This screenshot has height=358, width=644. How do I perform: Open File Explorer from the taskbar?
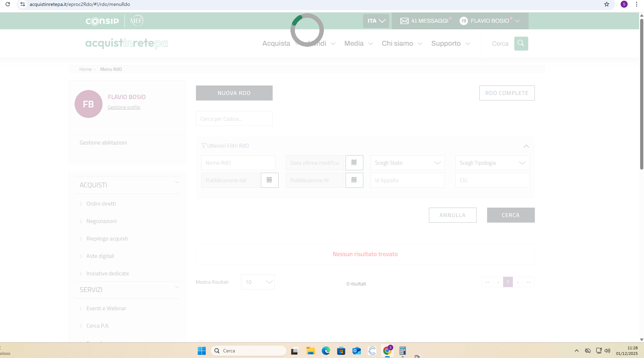tap(310, 351)
